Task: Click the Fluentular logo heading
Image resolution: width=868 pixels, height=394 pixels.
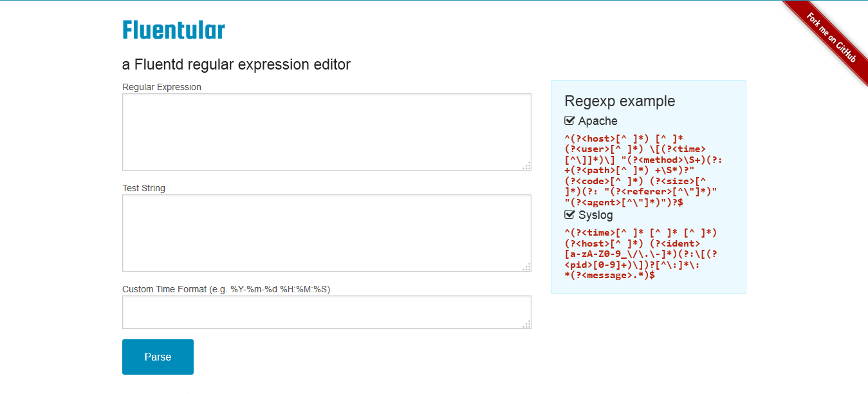Action: (x=173, y=30)
